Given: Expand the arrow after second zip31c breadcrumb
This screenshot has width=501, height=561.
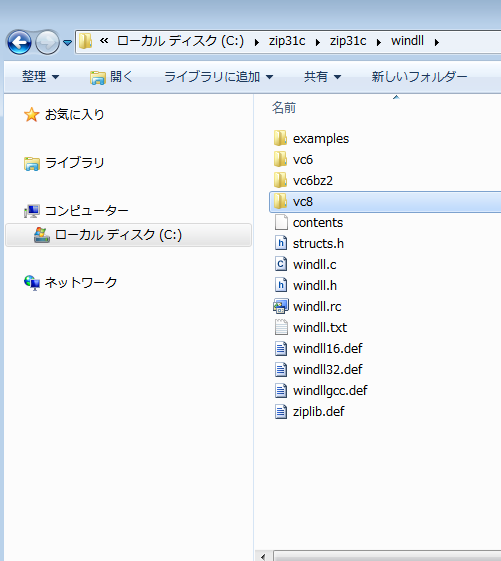Looking at the screenshot, I should [x=379, y=42].
